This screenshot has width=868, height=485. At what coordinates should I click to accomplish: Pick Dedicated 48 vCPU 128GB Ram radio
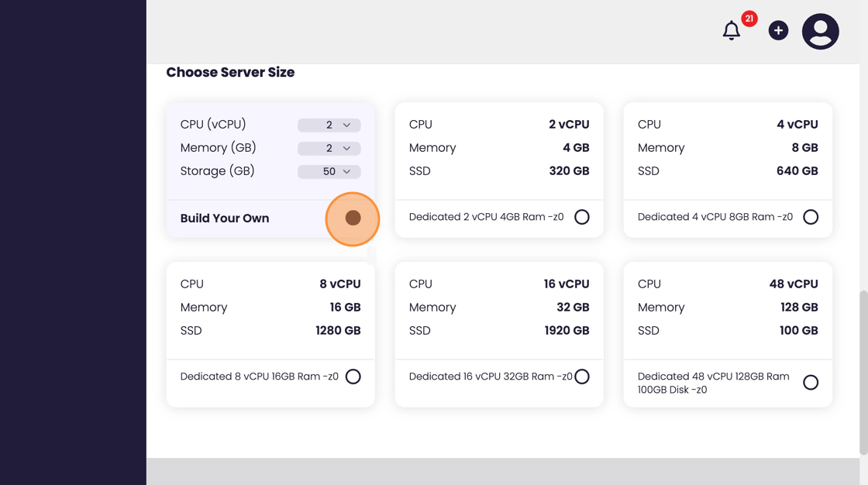(x=811, y=383)
